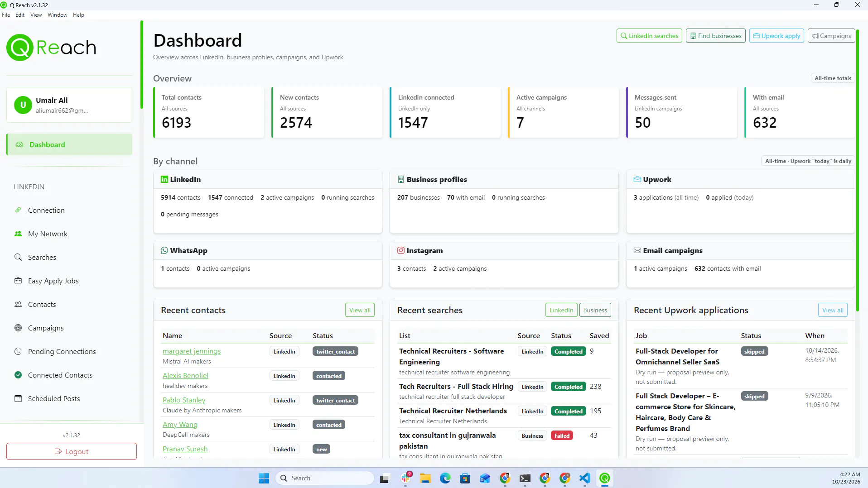Screen dimensions: 868x488
Task: Click the Upwork channel card icon
Action: [637, 179]
